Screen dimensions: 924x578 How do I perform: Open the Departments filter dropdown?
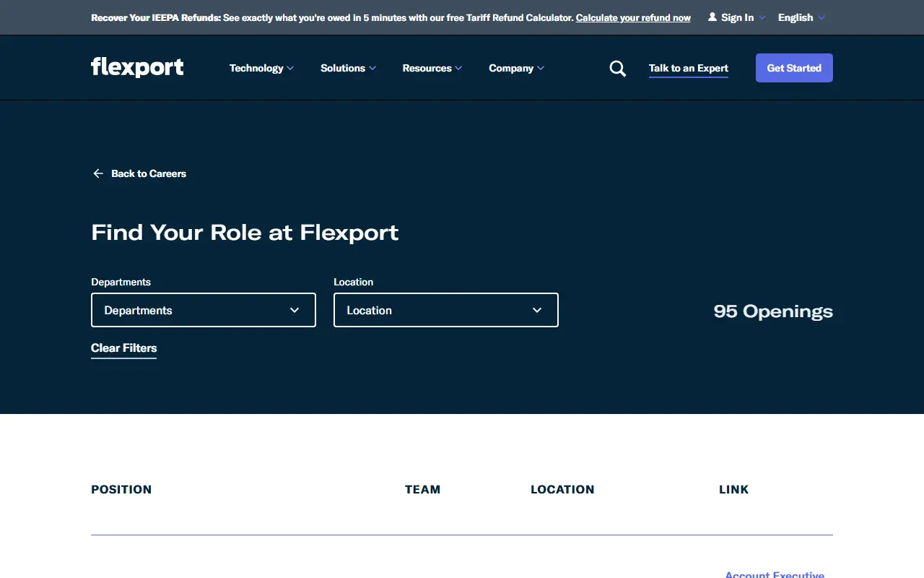click(x=204, y=310)
